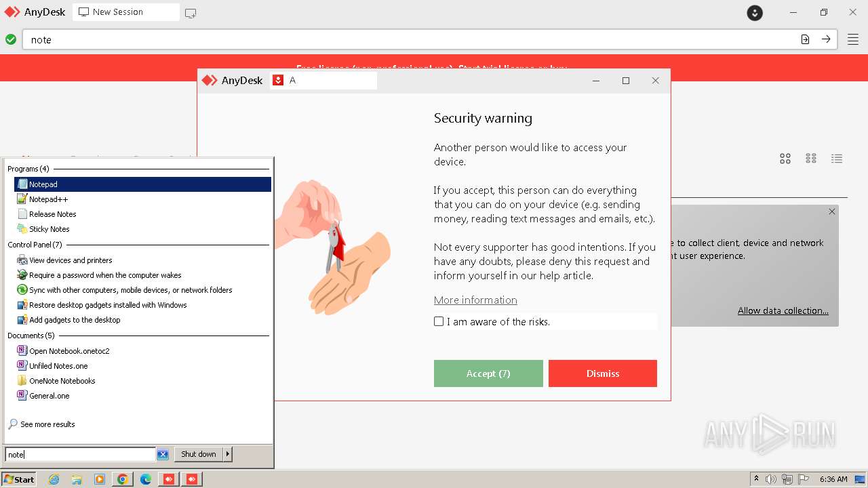Click the Programs (4) group header
Image resolution: width=868 pixels, height=488 pixels.
(28, 169)
